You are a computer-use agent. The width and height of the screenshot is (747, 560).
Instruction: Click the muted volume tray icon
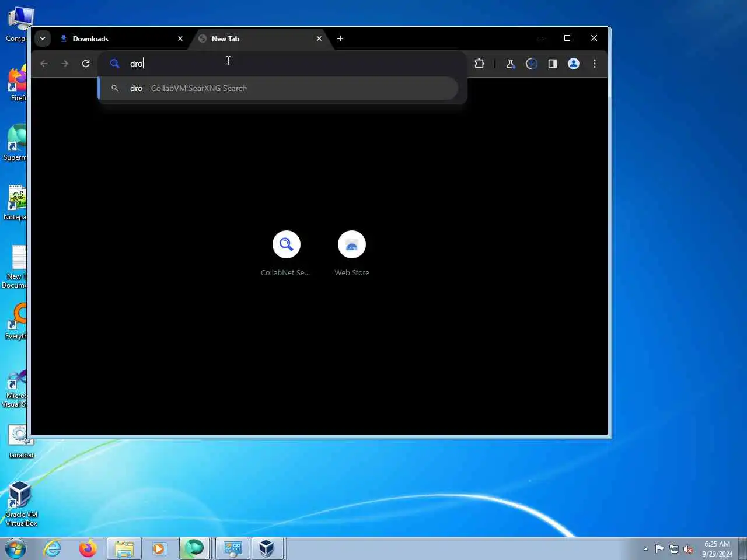pos(689,549)
